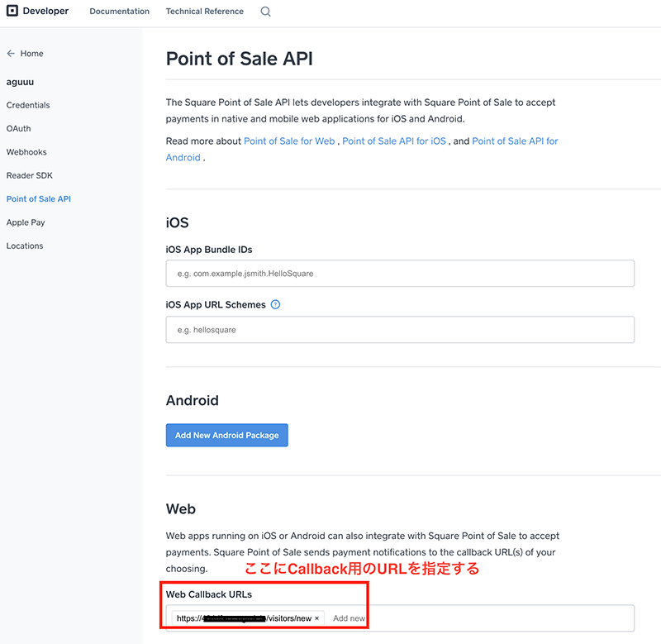Open the OAuth settings page
Image resolution: width=661 pixels, height=644 pixels.
click(18, 129)
